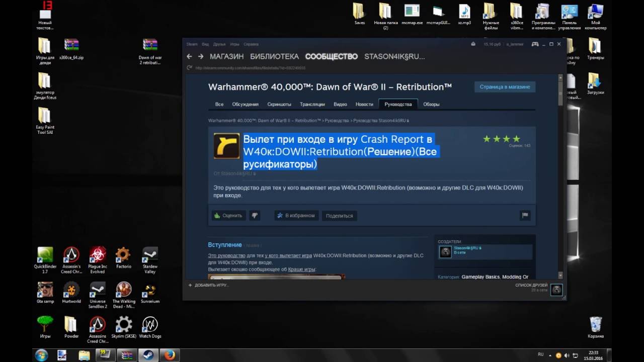Open the Игры menu
Screen dimensions: 644x362
[x=234, y=44]
